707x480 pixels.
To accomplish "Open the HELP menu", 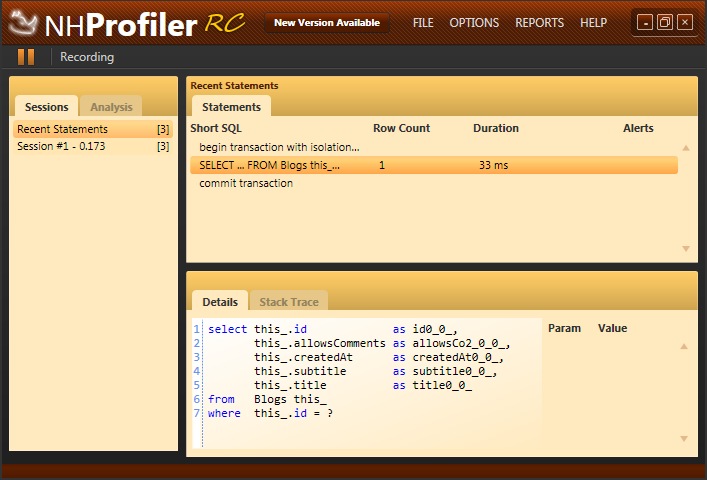I will (x=593, y=23).
